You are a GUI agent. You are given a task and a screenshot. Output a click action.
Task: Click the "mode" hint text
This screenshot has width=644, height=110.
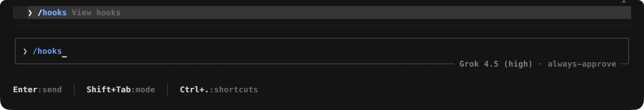(x=145, y=90)
